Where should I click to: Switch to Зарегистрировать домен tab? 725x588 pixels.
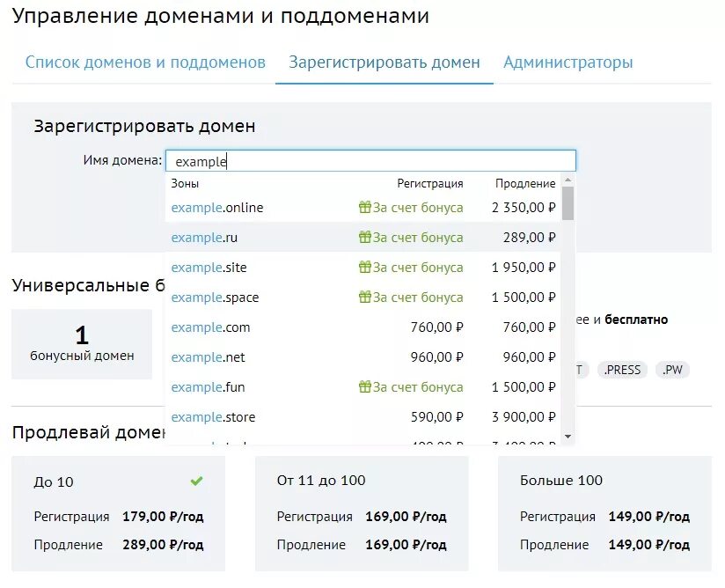(x=384, y=62)
